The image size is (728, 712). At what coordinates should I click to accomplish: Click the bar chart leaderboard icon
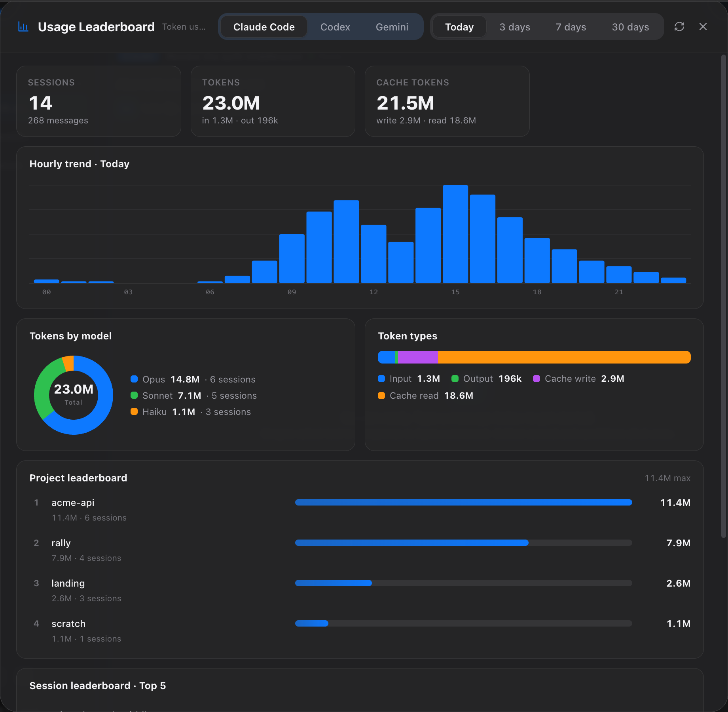(23, 27)
